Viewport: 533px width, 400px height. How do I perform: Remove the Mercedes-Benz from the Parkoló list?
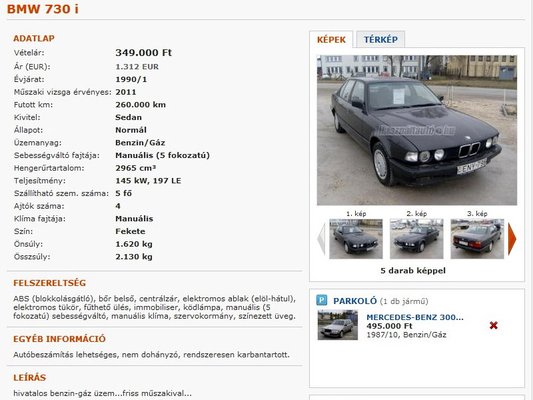point(494,326)
